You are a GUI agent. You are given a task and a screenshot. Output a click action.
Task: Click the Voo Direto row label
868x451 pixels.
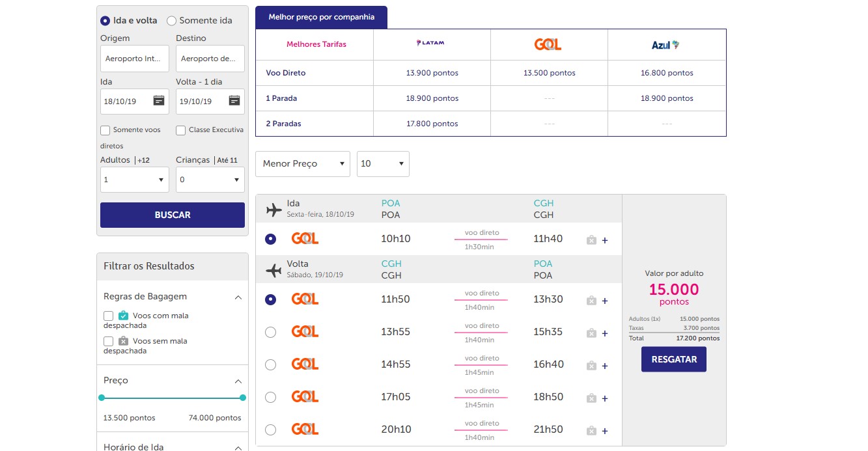[286, 73]
